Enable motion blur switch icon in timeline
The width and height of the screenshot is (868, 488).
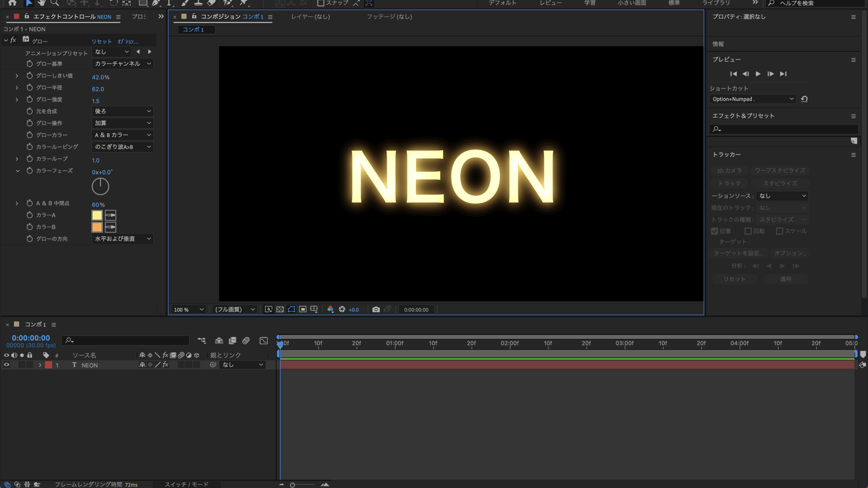(x=246, y=341)
